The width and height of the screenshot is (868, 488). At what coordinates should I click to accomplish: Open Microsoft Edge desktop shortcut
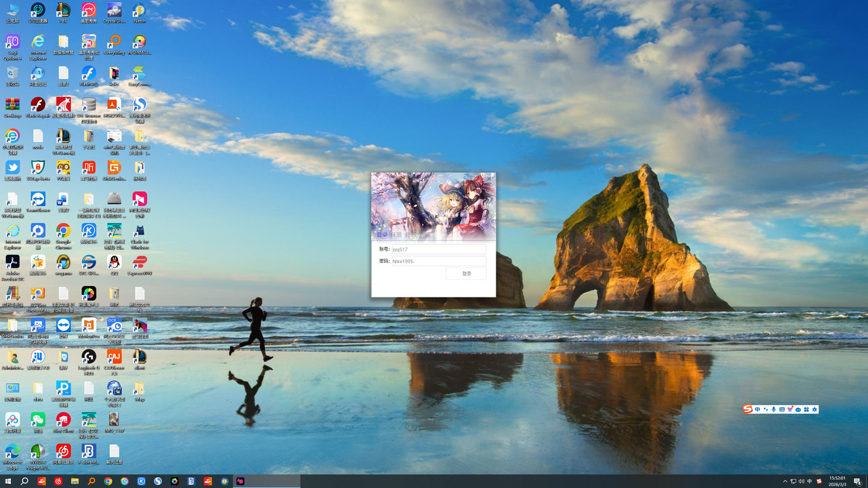pos(12,456)
